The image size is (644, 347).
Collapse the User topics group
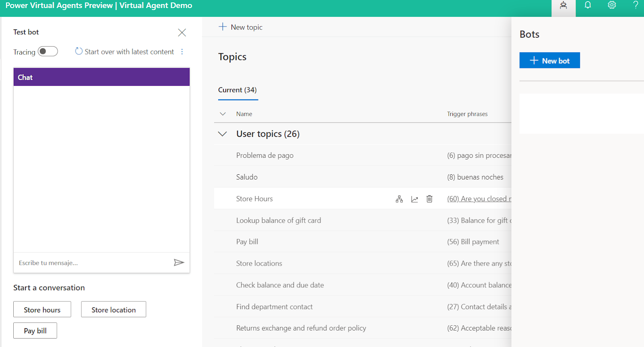223,134
